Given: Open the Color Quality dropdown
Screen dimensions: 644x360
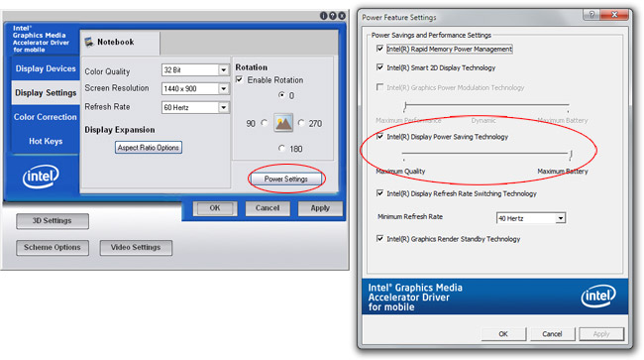Looking at the screenshot, I should (x=195, y=69).
